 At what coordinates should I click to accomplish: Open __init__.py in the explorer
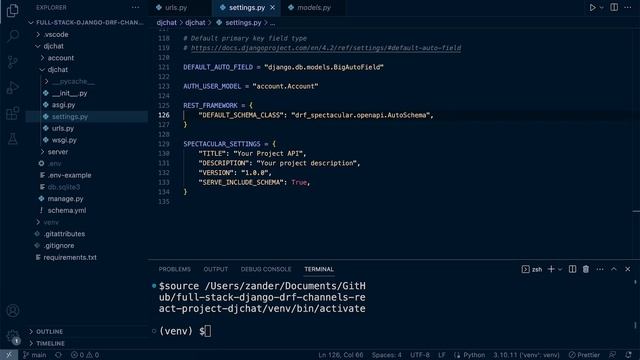[x=87, y=93]
